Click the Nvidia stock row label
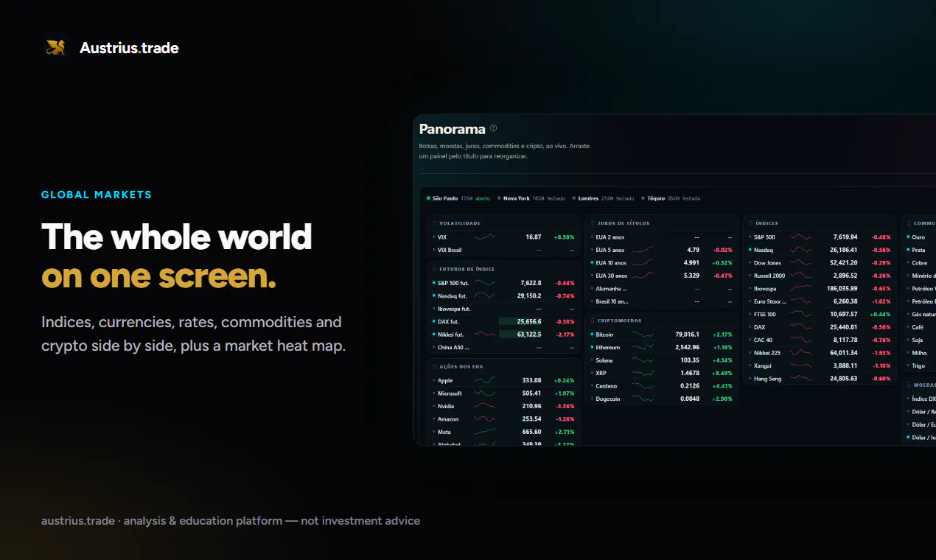Viewport: 936px width, 560px height. tap(446, 406)
